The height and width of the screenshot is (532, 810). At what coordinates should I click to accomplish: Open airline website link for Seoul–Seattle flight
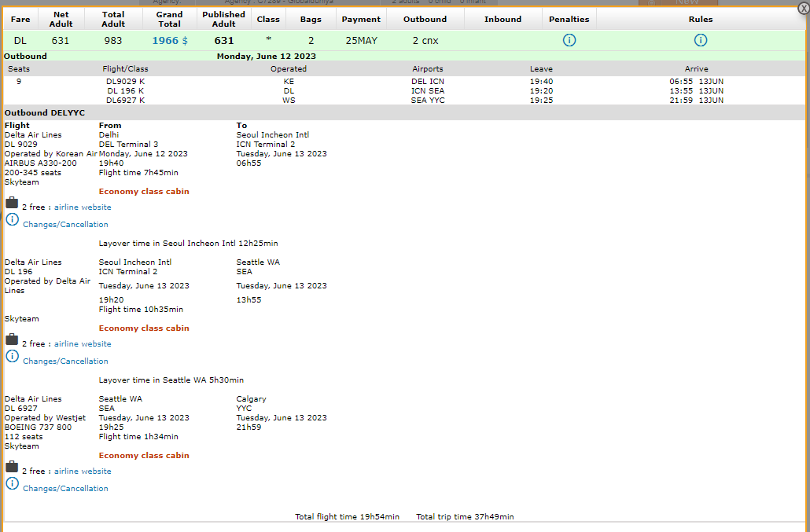(83, 344)
